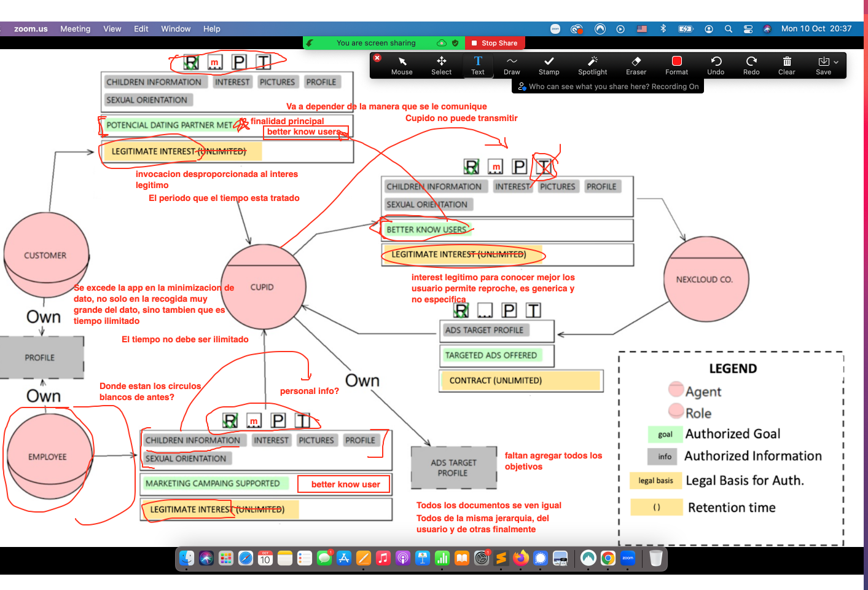Pick the Draw tool

coord(512,65)
